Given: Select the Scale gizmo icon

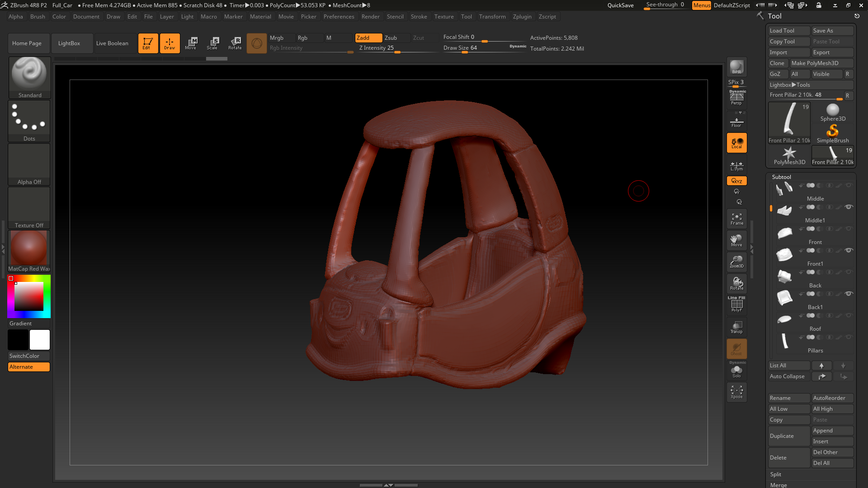Looking at the screenshot, I should tap(213, 43).
